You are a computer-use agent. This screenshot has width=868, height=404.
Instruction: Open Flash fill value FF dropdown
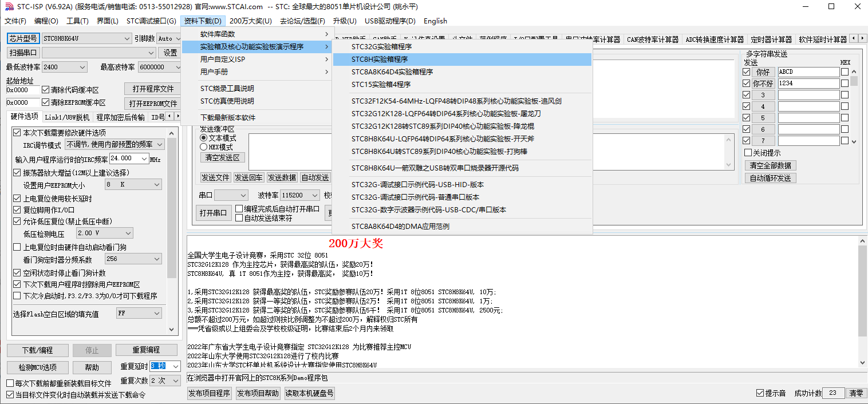pos(139,314)
